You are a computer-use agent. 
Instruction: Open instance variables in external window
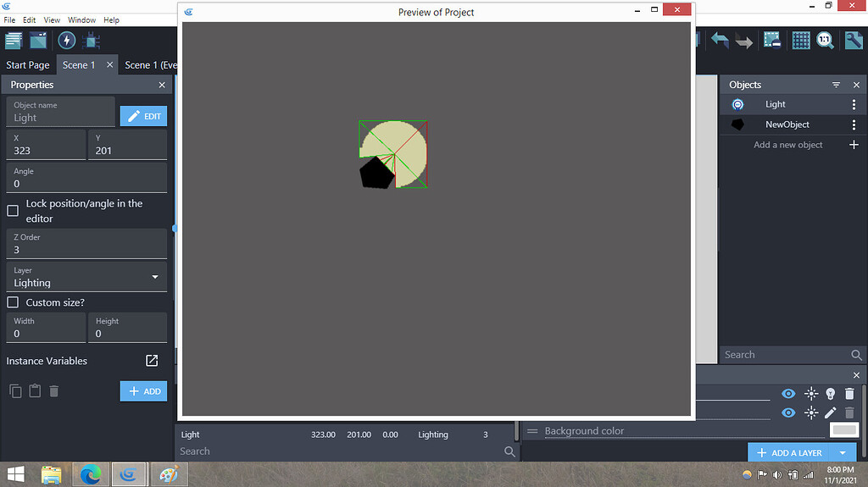(152, 361)
